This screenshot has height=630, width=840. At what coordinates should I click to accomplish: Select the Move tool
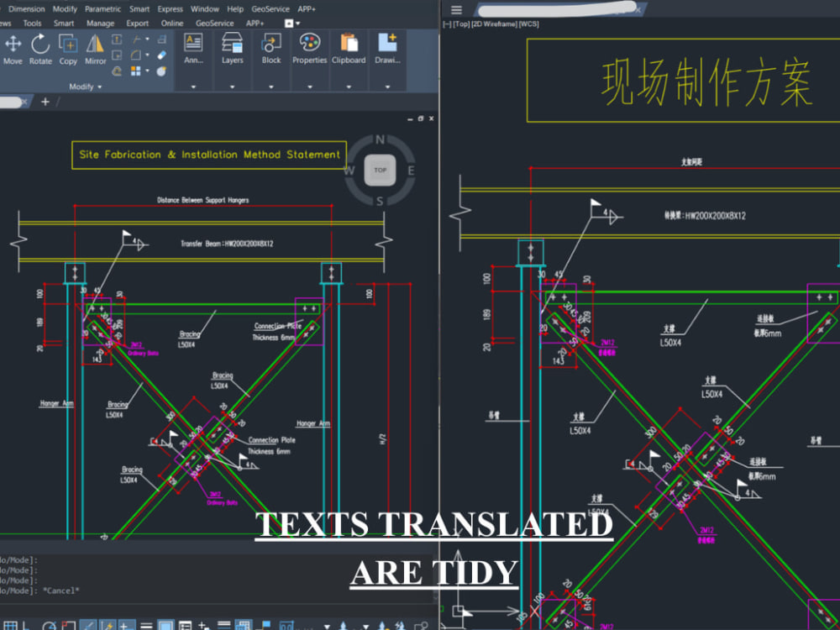(x=13, y=50)
